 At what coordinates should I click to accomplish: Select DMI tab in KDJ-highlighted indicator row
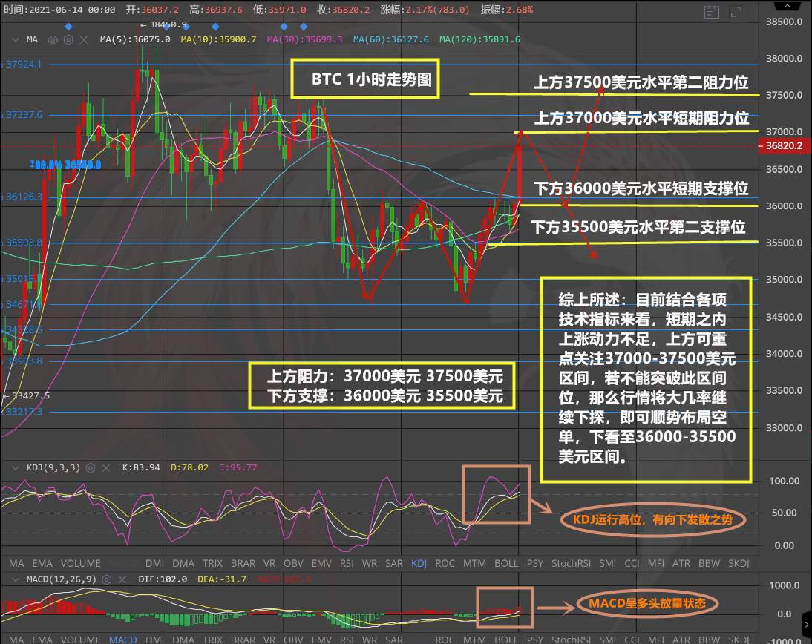coord(155,563)
